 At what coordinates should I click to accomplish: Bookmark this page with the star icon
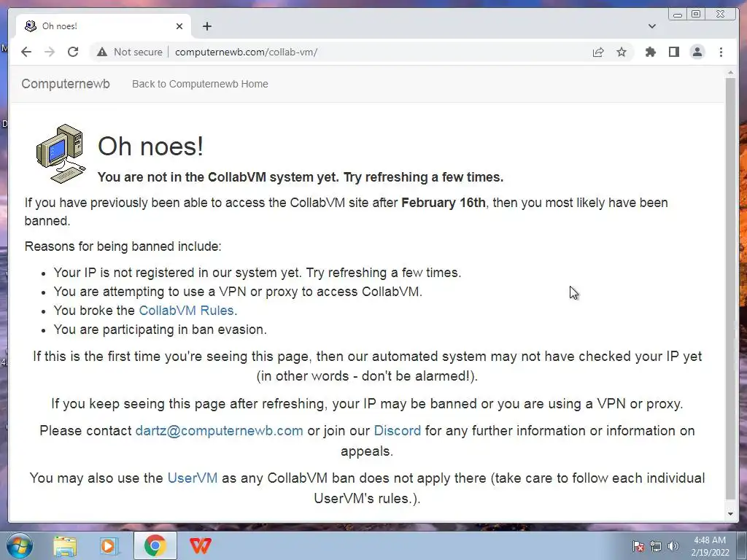coord(622,52)
